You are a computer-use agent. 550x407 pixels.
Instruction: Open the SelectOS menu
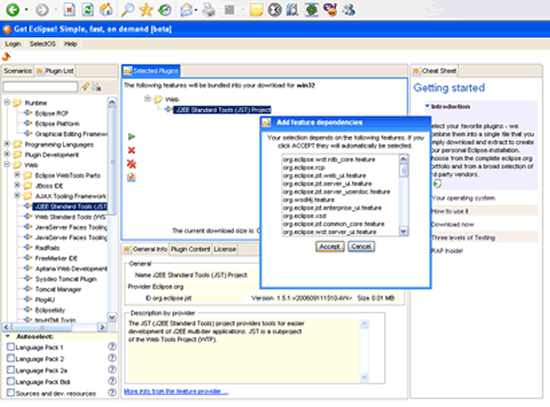(42, 44)
